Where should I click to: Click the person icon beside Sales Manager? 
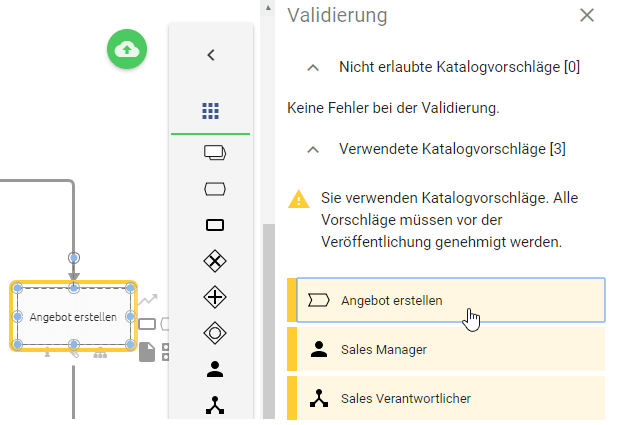pos(319,350)
